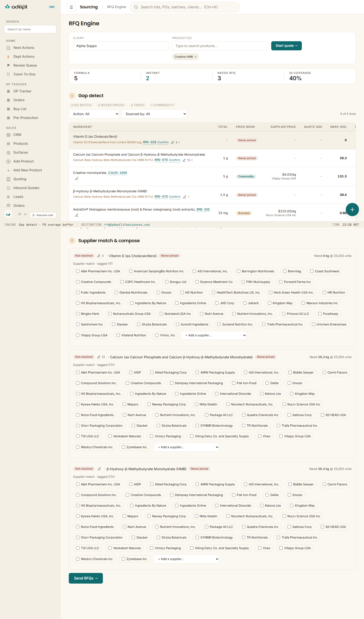Click the product search input

coord(220,46)
